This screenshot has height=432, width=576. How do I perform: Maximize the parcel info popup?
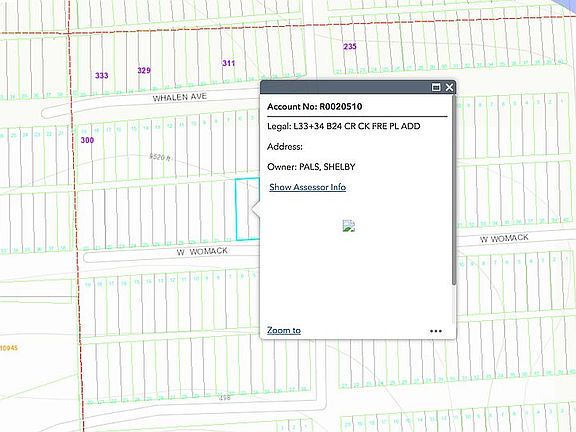(436, 87)
